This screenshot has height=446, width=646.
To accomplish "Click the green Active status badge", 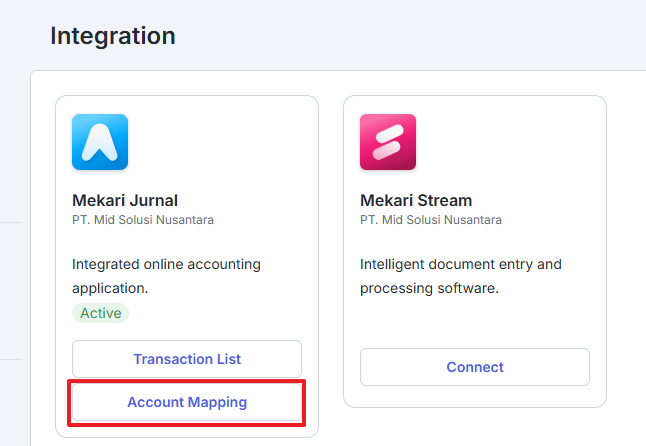I will (101, 313).
